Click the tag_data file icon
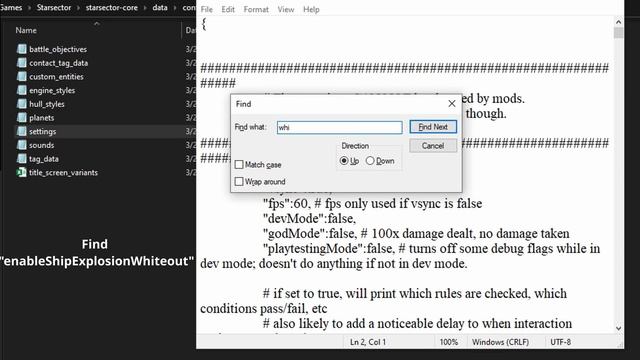 tap(22, 159)
